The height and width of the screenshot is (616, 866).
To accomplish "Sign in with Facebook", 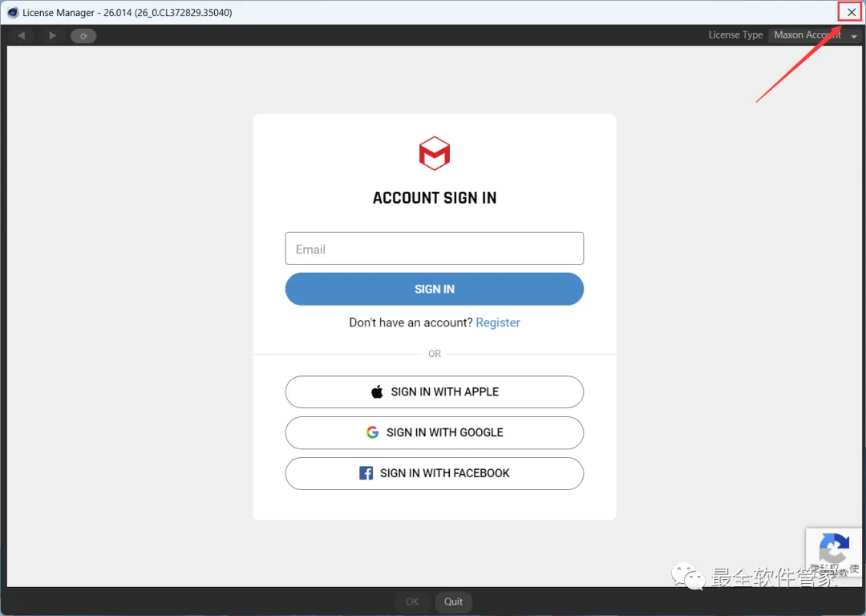I will pyautogui.click(x=434, y=473).
